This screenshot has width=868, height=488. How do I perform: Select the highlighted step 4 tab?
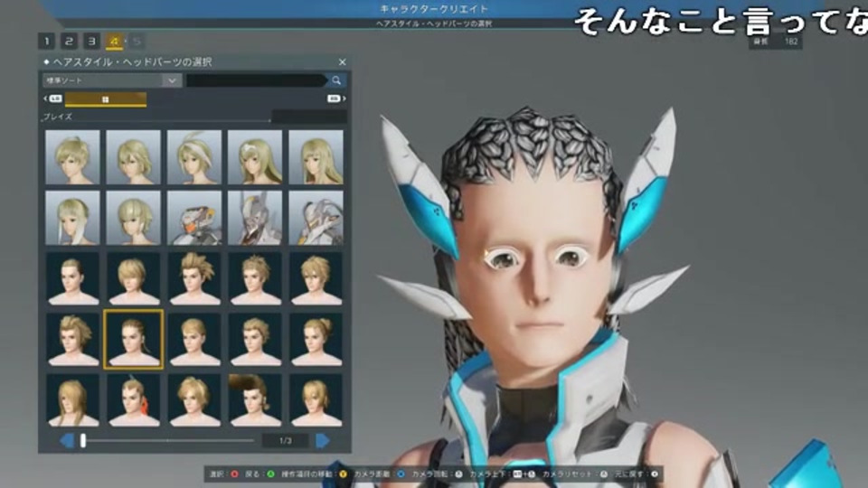coord(114,41)
